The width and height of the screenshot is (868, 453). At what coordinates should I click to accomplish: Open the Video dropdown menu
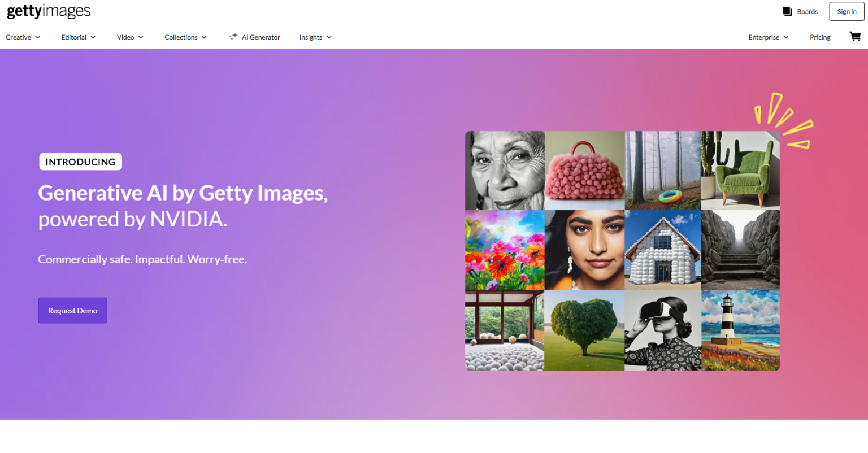click(130, 37)
